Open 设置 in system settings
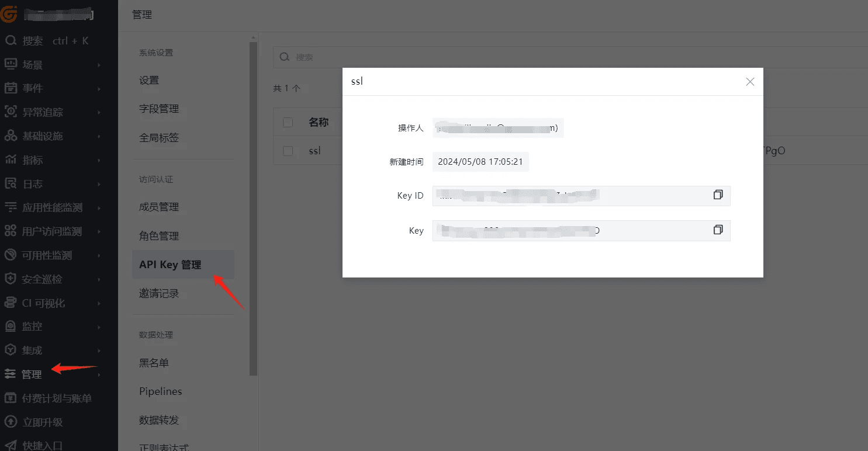Viewport: 868px width, 451px height. pos(149,81)
